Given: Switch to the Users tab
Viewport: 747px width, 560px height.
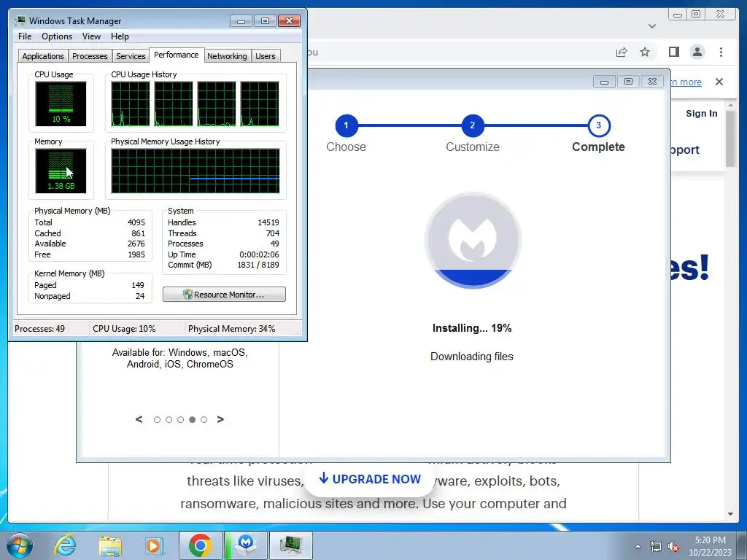Looking at the screenshot, I should click(x=266, y=56).
